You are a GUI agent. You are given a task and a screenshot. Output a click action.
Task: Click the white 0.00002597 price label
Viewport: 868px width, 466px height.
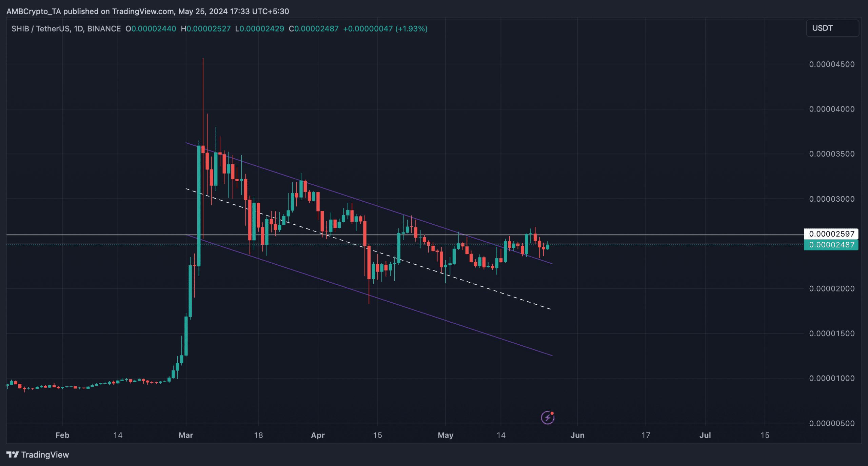click(x=831, y=234)
